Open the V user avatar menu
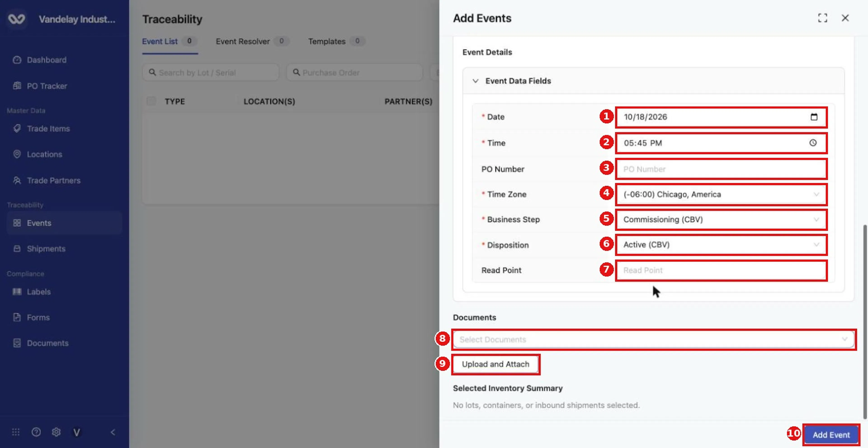This screenshot has width=868, height=448. [76, 432]
